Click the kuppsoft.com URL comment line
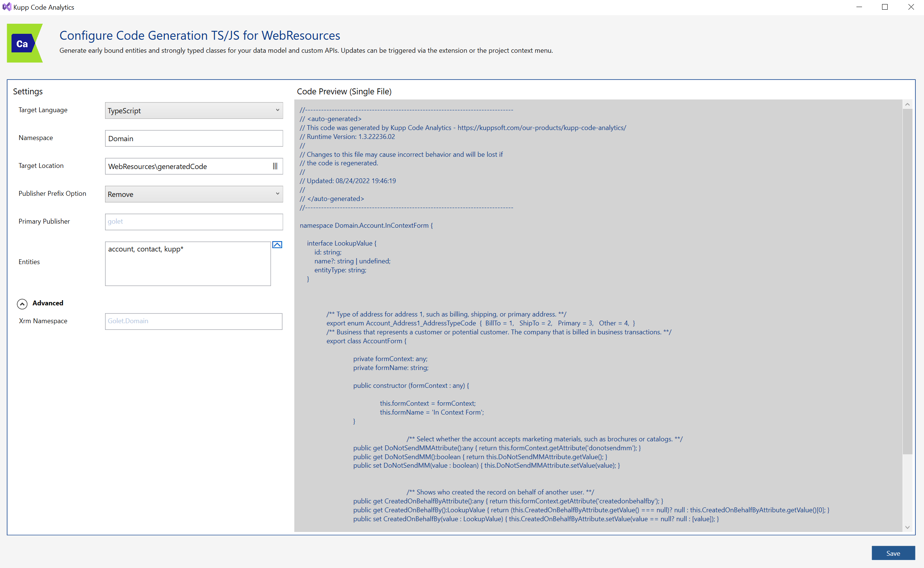The height and width of the screenshot is (568, 924). pyautogui.click(x=463, y=128)
